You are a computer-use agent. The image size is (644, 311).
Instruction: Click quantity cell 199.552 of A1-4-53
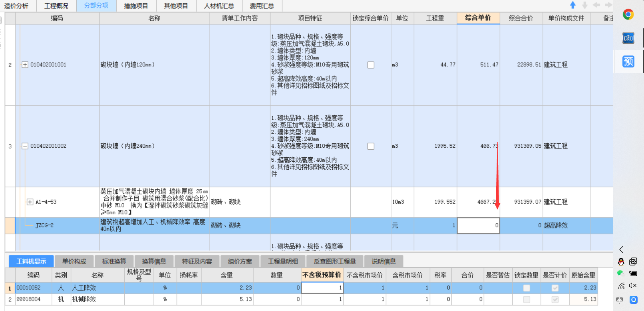(435, 202)
